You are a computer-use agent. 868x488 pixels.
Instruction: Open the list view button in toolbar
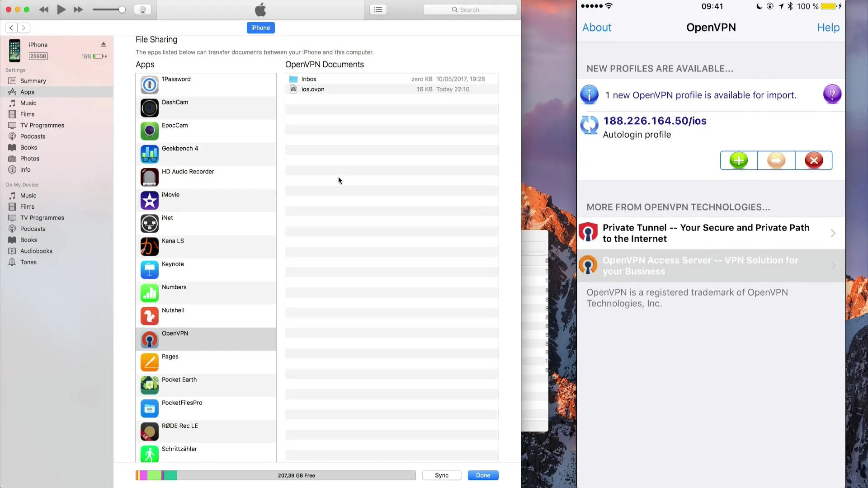tap(378, 9)
